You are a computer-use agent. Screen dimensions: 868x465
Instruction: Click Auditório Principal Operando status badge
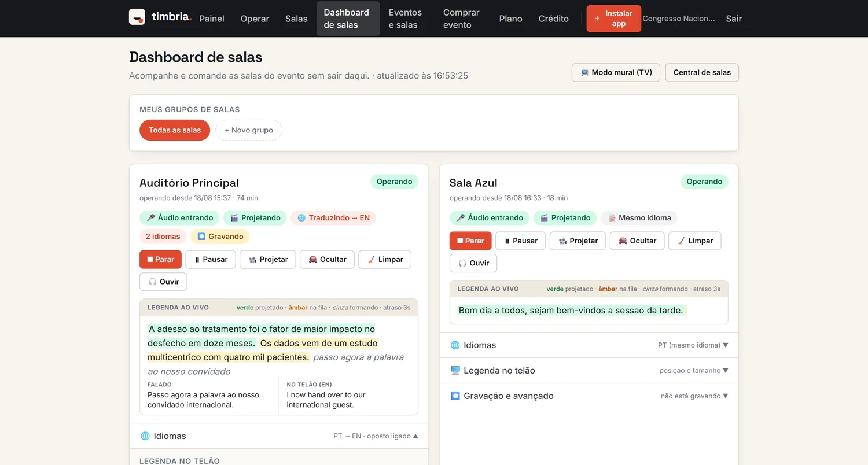click(x=394, y=182)
